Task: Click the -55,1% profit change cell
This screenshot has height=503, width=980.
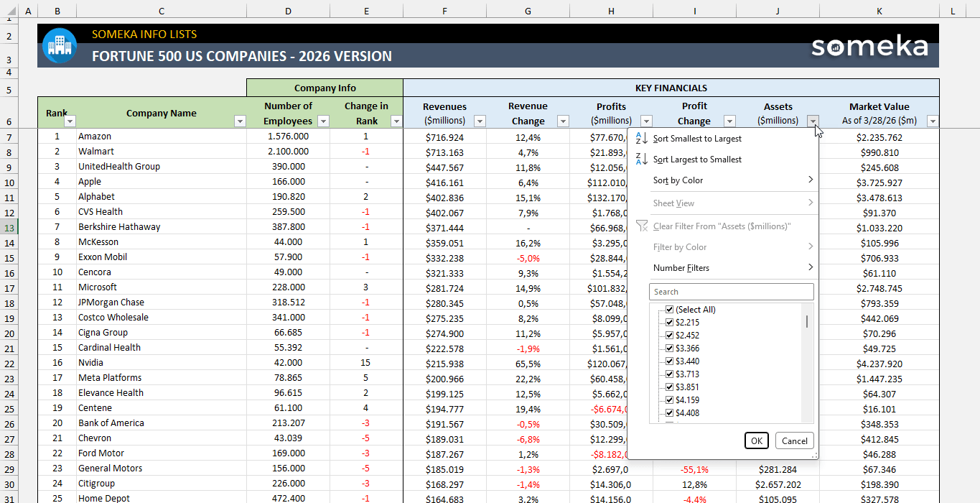Action: [x=694, y=469]
